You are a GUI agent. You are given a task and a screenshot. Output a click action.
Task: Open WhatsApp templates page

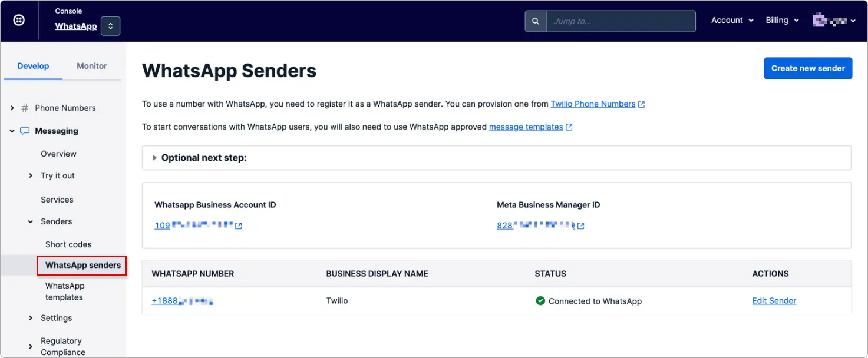coord(65,291)
